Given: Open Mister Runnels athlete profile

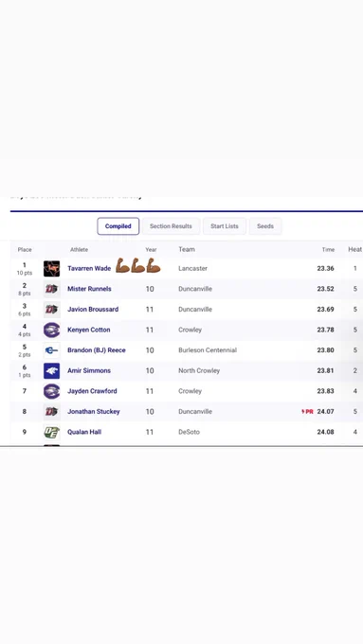Looking at the screenshot, I should pos(89,289).
